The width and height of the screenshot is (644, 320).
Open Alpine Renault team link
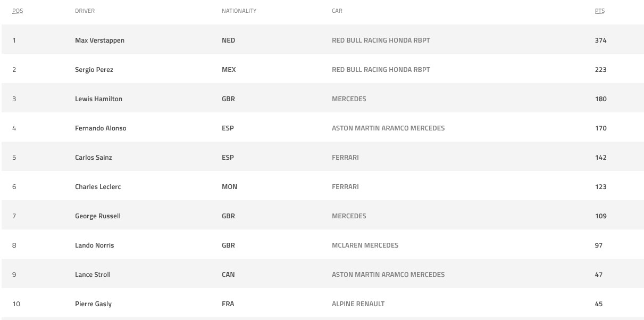click(x=358, y=304)
